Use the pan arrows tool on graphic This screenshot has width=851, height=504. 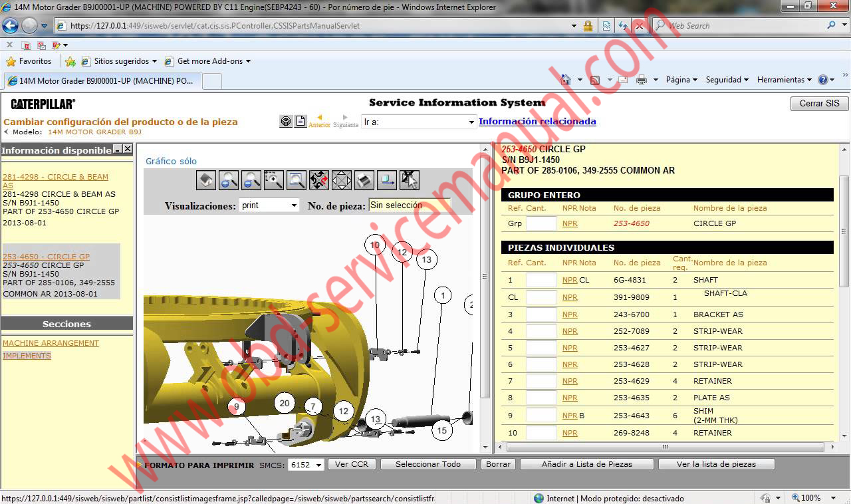pyautogui.click(x=341, y=180)
